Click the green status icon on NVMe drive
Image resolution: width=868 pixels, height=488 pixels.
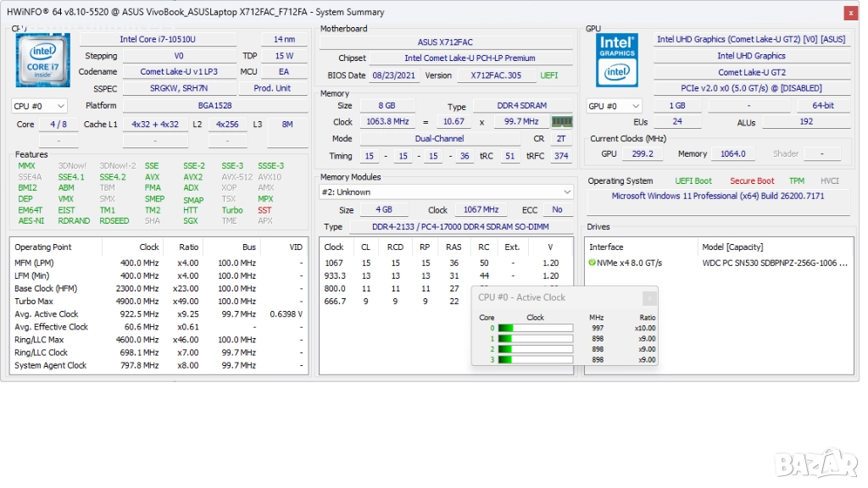[x=592, y=263]
